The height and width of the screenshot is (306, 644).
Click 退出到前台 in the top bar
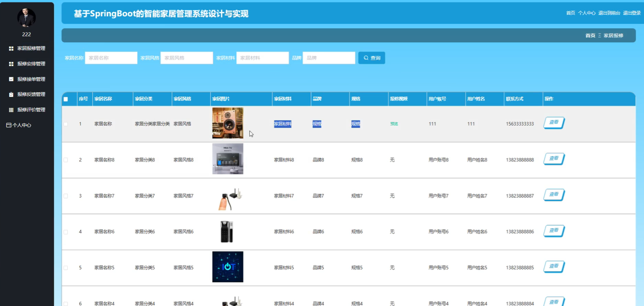tap(609, 13)
